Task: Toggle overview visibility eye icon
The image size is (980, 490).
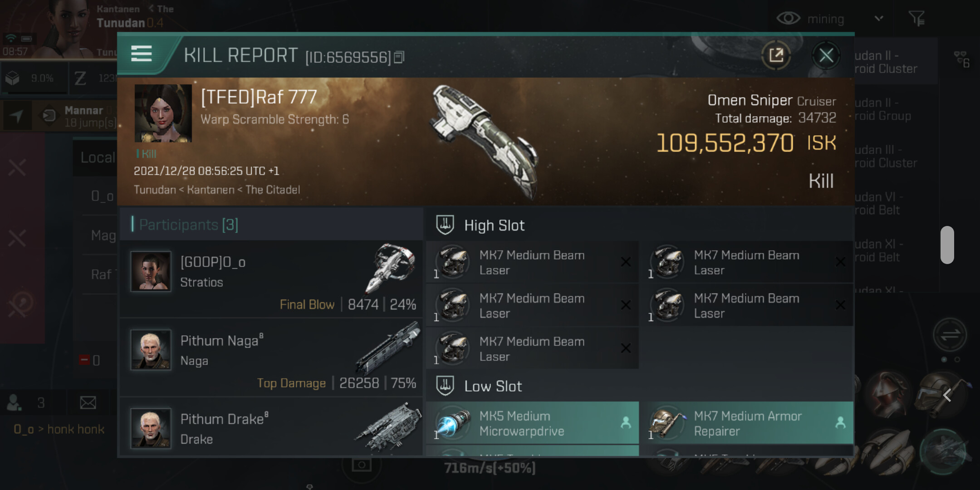Action: point(788,19)
